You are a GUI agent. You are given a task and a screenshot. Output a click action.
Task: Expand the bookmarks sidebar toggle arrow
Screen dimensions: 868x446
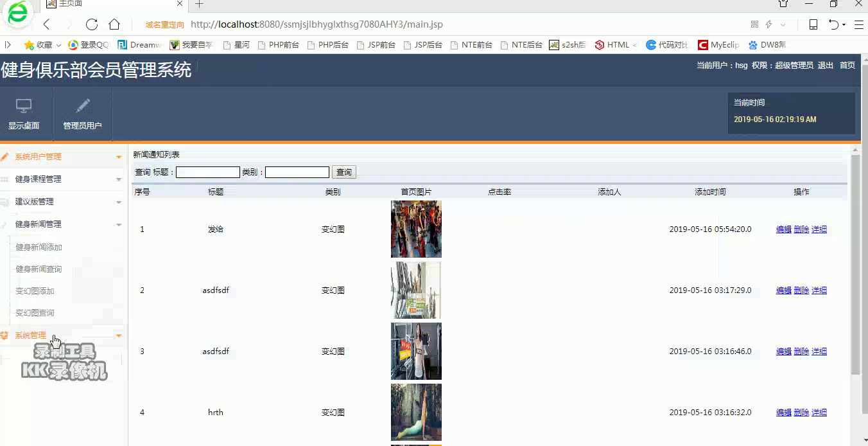[8, 45]
